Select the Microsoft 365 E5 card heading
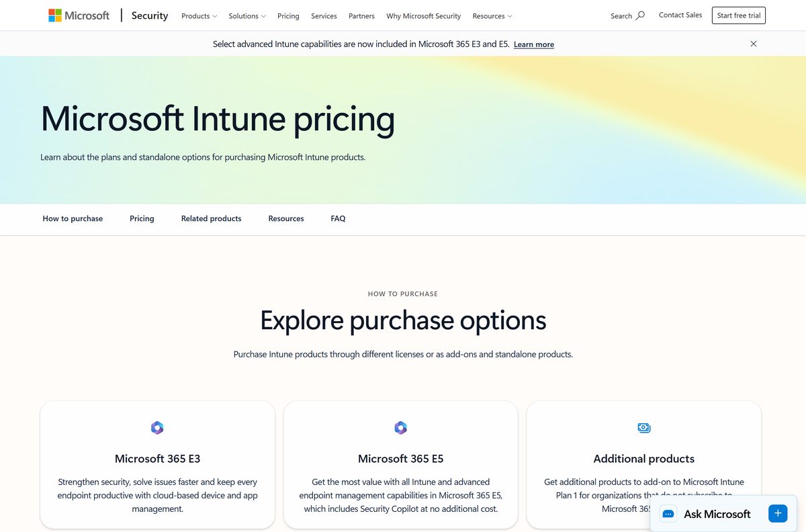The height and width of the screenshot is (532, 806). (400, 459)
